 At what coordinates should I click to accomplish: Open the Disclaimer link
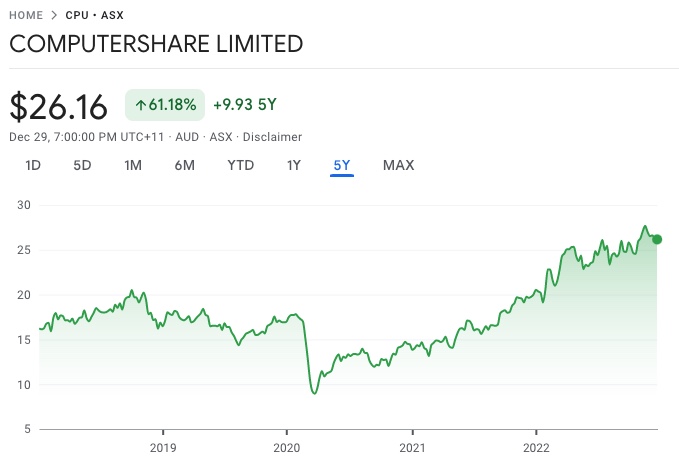coord(272,137)
